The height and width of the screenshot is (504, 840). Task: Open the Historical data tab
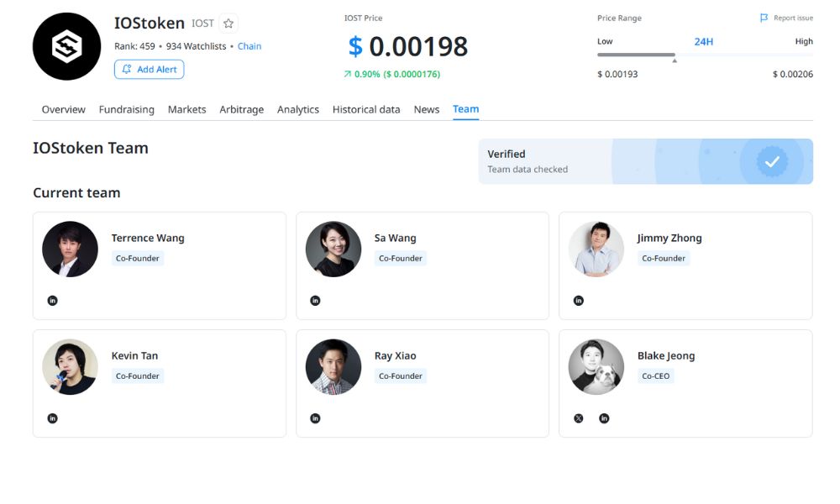[x=366, y=109]
